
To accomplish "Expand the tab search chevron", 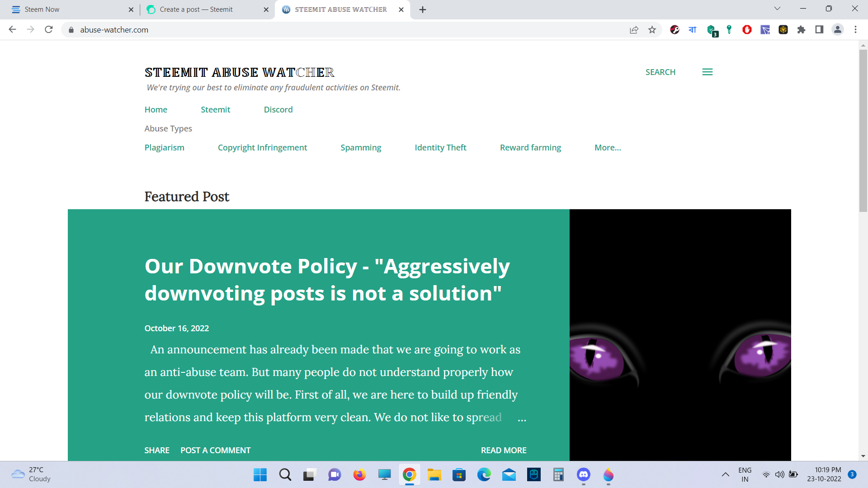I will coord(777,9).
